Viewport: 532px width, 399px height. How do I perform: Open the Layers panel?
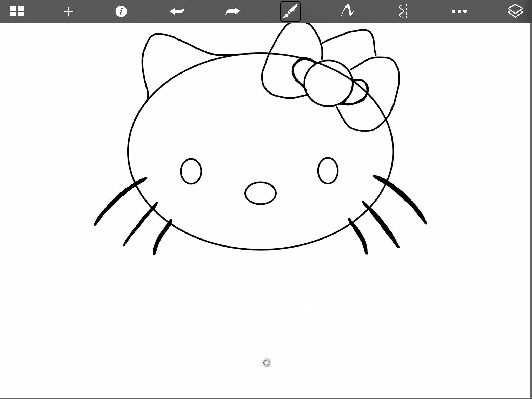[x=515, y=11]
